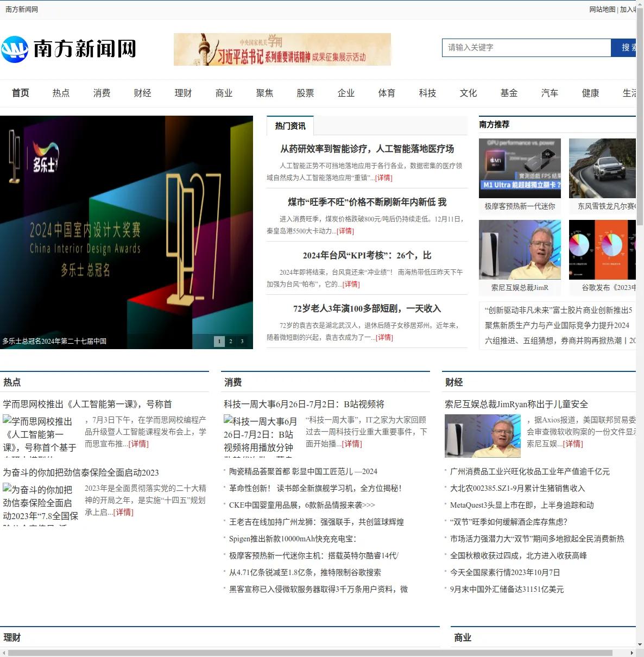Go to the 首页 nav item
Screen dimensions: 644x657
click(21, 93)
